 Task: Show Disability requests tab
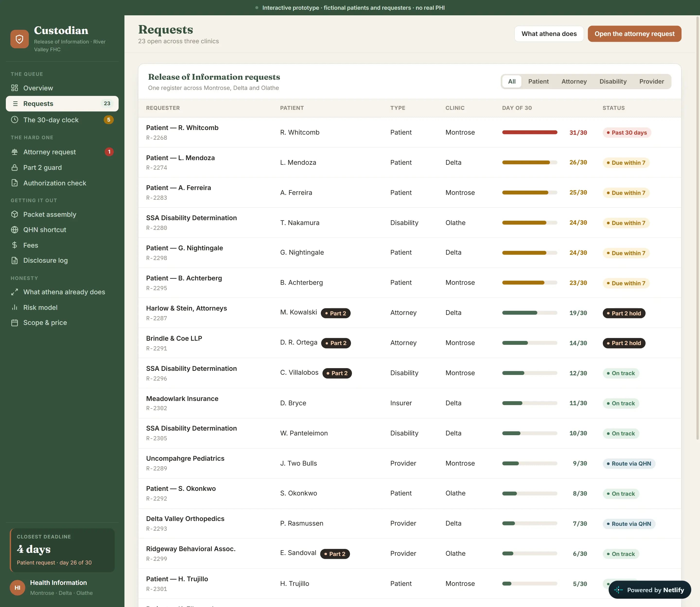[613, 82]
